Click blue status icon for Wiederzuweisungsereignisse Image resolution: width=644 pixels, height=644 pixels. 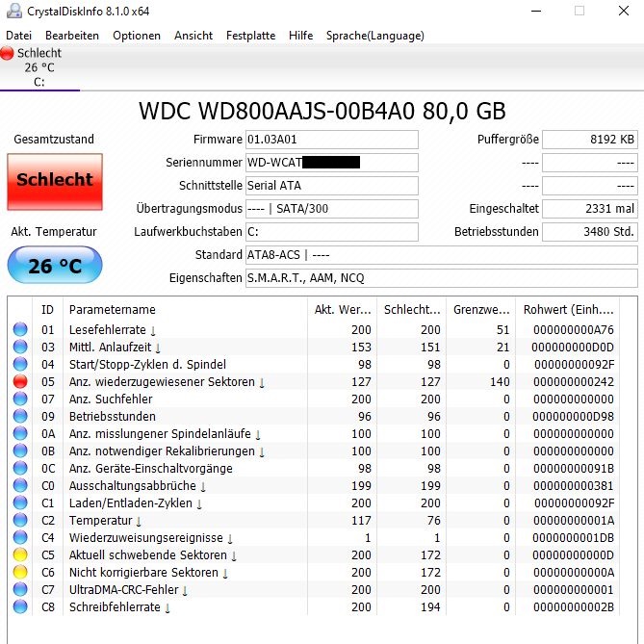[x=20, y=537]
